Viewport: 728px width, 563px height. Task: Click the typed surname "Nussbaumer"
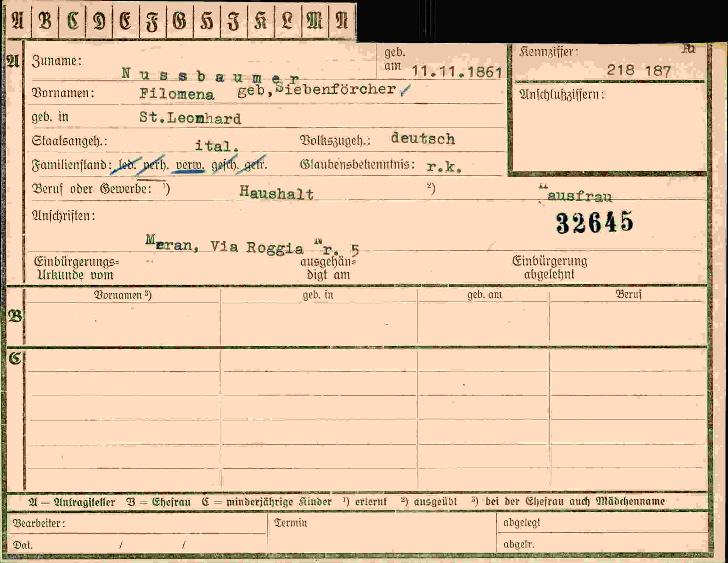(x=210, y=76)
